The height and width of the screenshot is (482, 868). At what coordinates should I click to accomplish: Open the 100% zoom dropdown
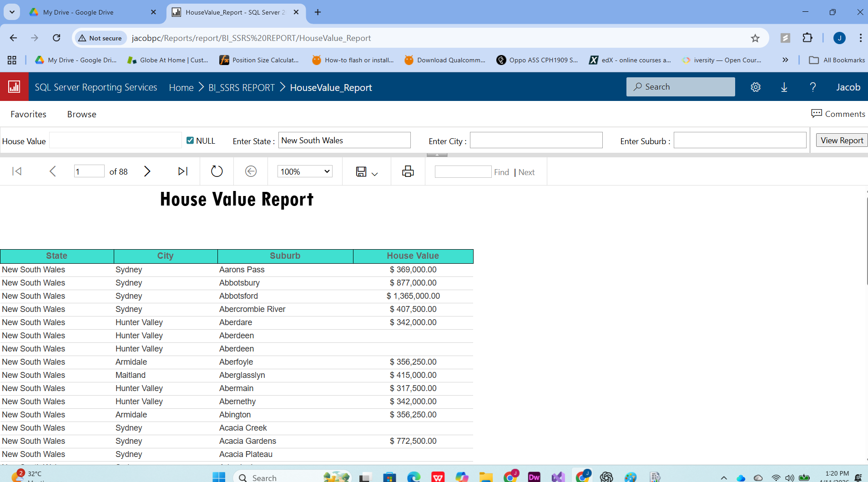(x=305, y=171)
